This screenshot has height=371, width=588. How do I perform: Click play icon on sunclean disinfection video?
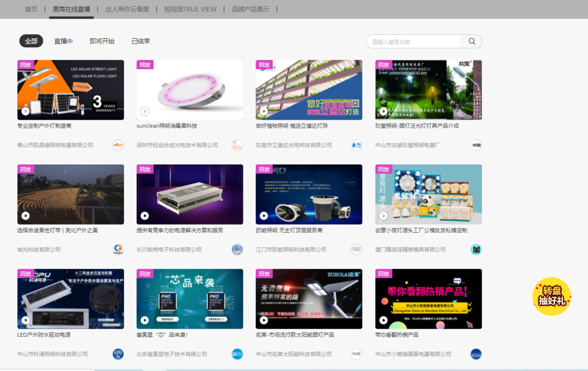point(145,112)
